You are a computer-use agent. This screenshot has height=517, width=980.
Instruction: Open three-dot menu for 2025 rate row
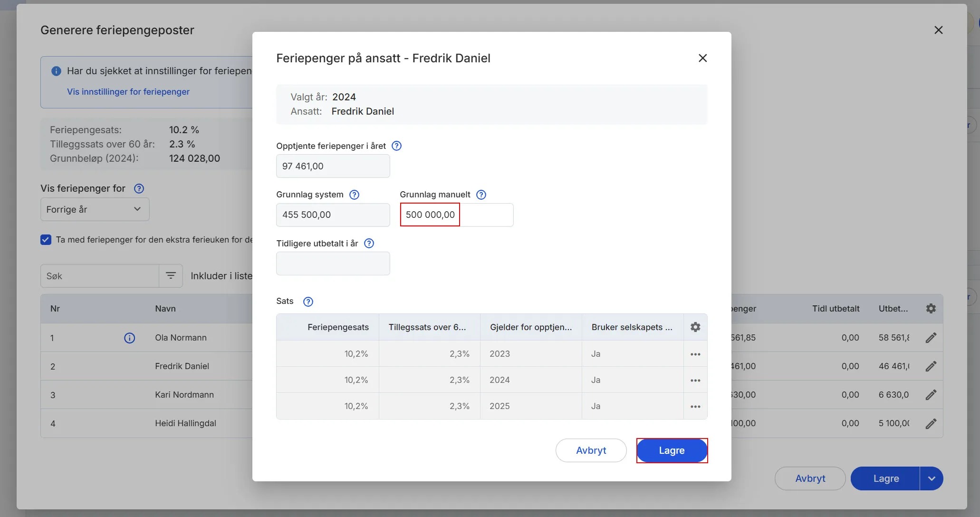695,407
